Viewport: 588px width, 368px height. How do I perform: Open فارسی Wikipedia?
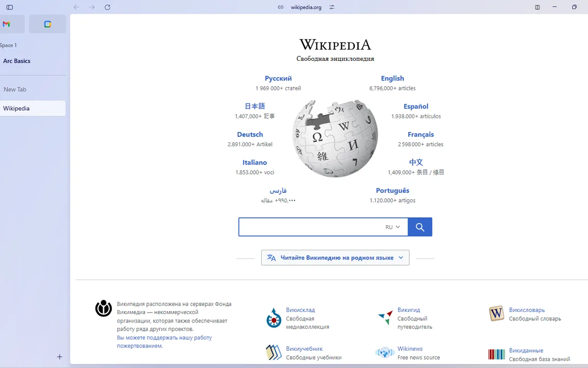pos(278,190)
